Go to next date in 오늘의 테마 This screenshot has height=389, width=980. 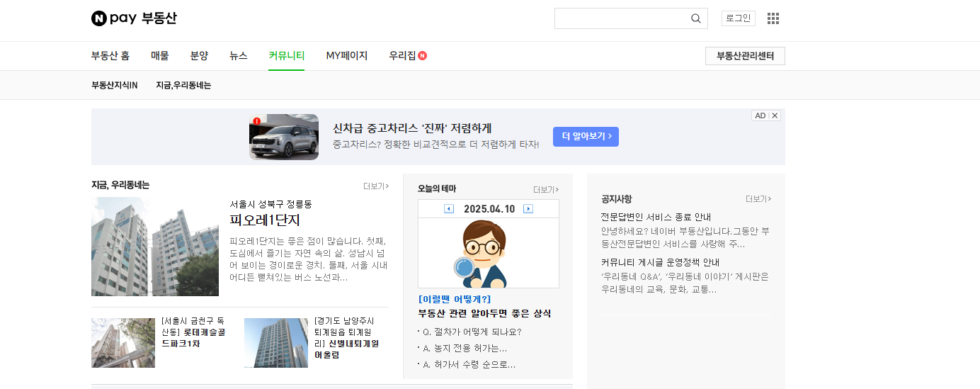(528, 209)
